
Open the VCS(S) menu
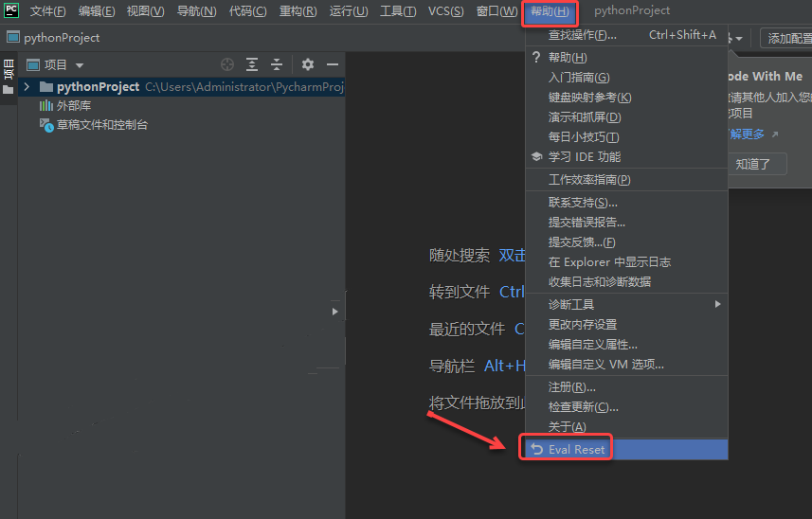pyautogui.click(x=446, y=10)
